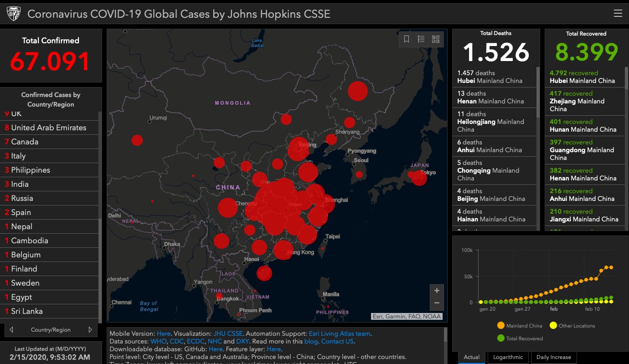The height and width of the screenshot is (364, 629).
Task: Select Hainan 4 deaths row
Action: (494, 215)
